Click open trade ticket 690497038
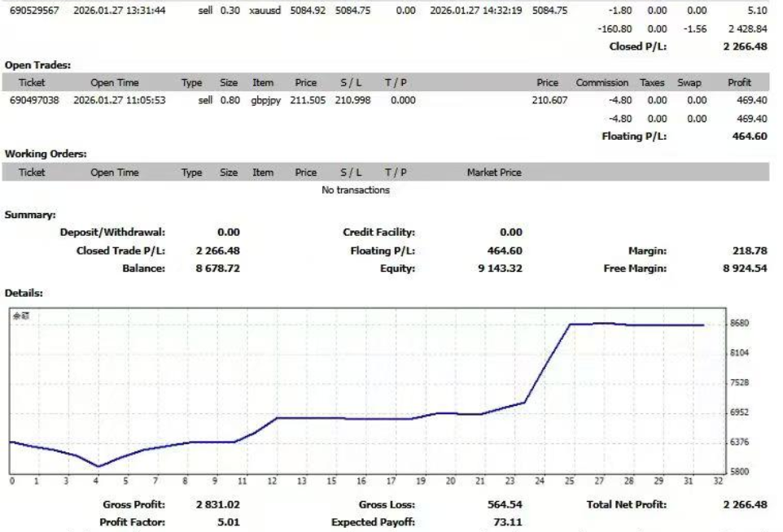The width and height of the screenshot is (783, 532). pos(33,101)
